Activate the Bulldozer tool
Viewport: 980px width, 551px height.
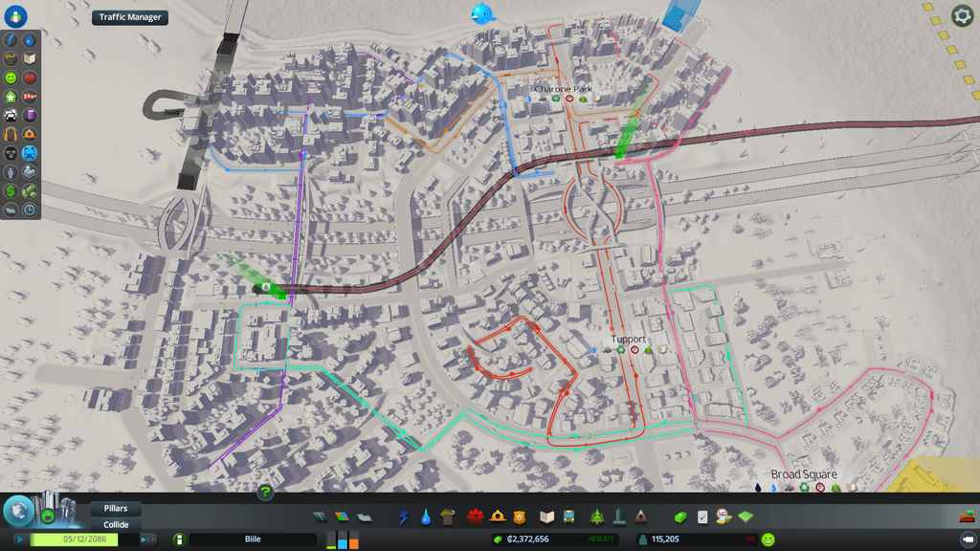tap(967, 517)
